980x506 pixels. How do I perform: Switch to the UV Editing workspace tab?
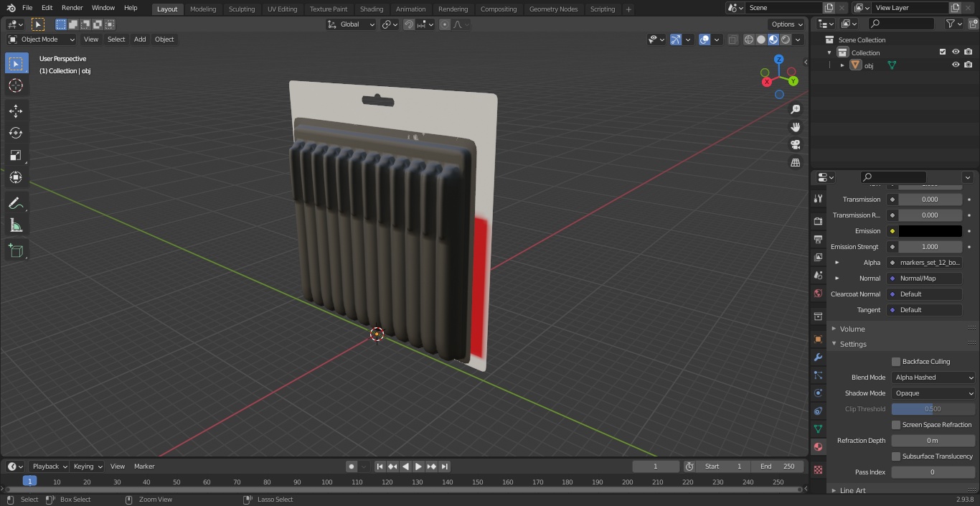pos(282,9)
